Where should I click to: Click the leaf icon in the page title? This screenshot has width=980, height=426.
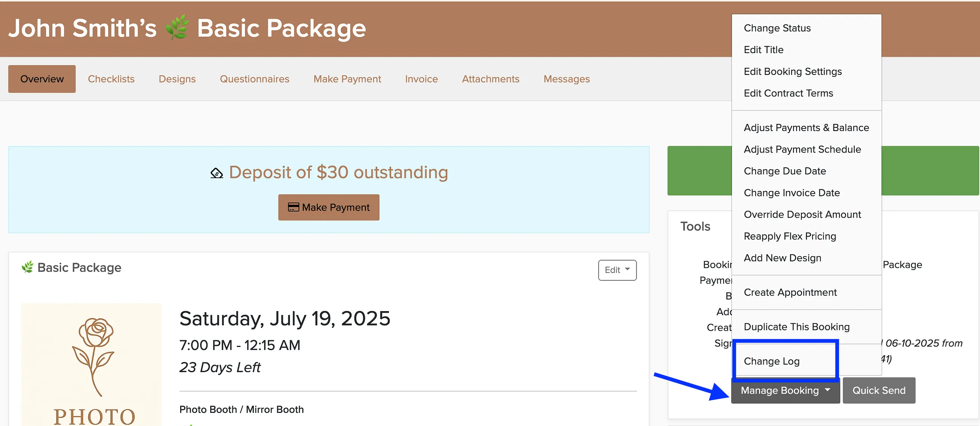coord(177,27)
